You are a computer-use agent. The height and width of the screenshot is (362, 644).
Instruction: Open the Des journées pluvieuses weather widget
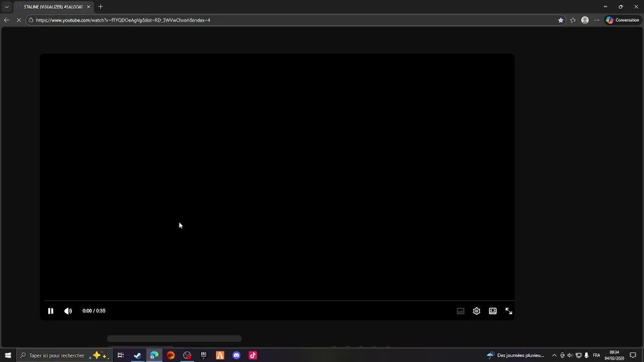point(516,355)
